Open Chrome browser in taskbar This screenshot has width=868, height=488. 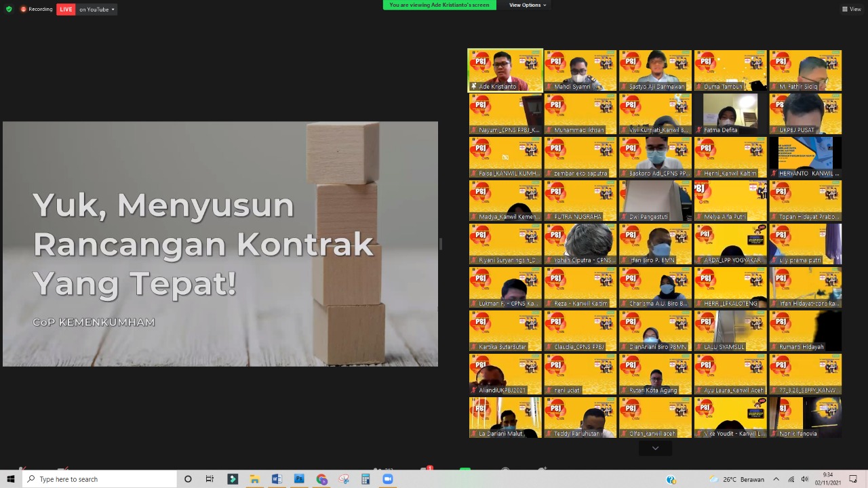(x=321, y=479)
